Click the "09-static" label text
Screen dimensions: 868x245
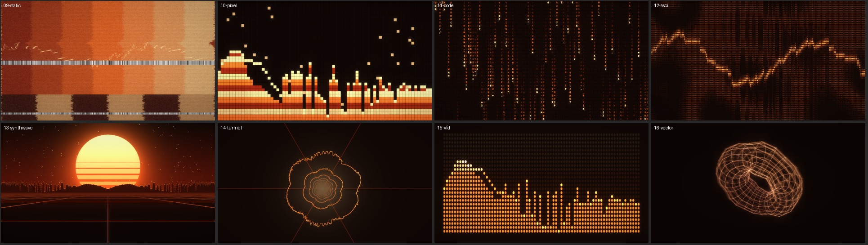[12, 5]
